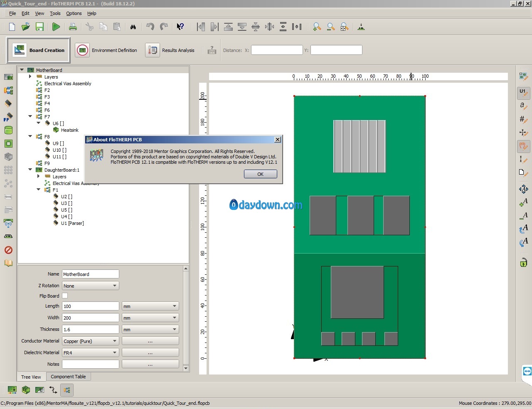Viewport: 532px width, 409px height.
Task: Toggle the '#' number label display
Action: point(523,120)
